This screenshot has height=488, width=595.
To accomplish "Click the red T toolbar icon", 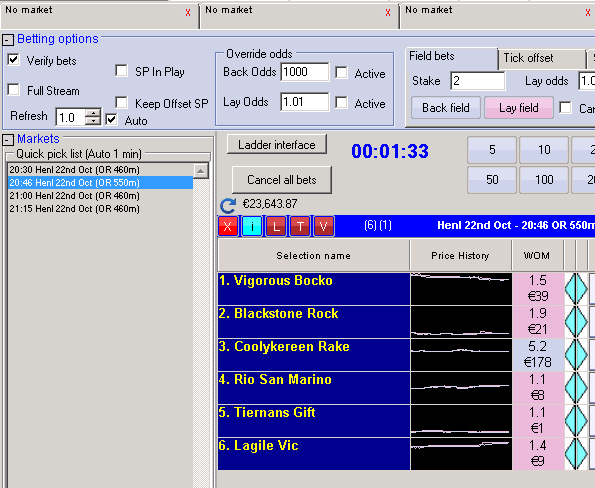I will (x=300, y=226).
